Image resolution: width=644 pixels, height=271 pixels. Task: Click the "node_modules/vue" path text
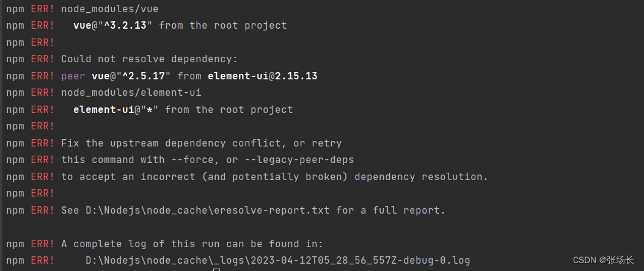109,9
